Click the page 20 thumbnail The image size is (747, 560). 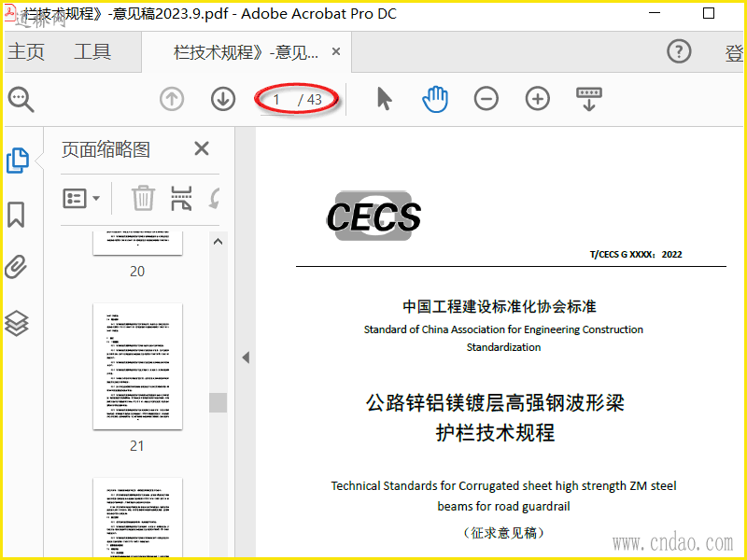point(137,243)
